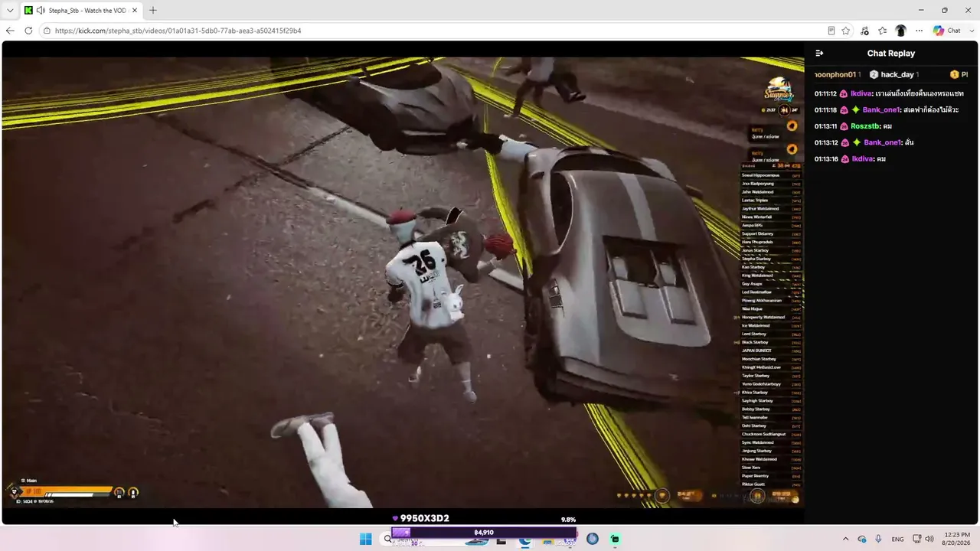Click the silver rank 2 badge for hack_day

click(874, 74)
